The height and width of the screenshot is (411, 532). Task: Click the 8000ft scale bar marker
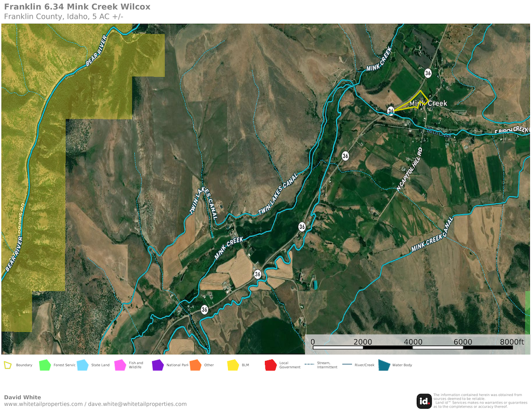511,341
